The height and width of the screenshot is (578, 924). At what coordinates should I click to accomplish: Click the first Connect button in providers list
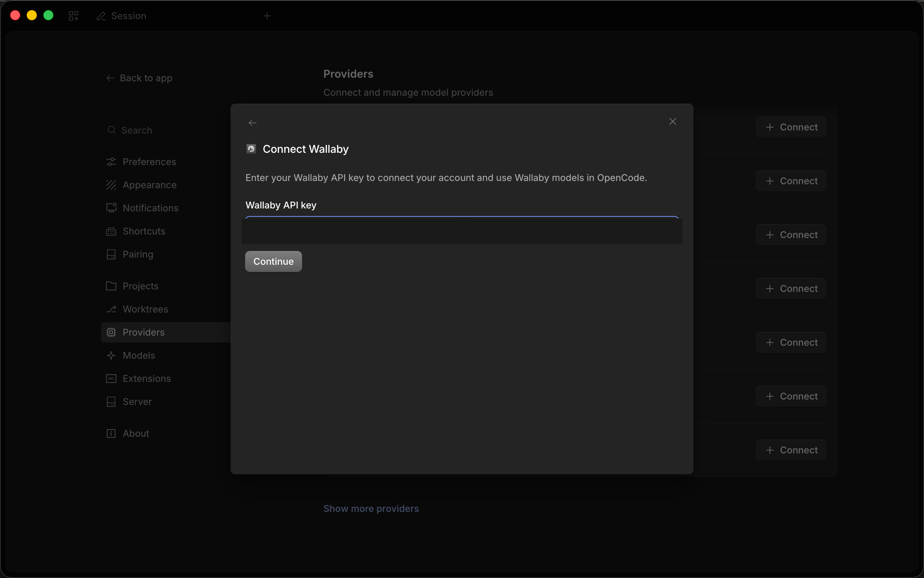click(x=791, y=127)
